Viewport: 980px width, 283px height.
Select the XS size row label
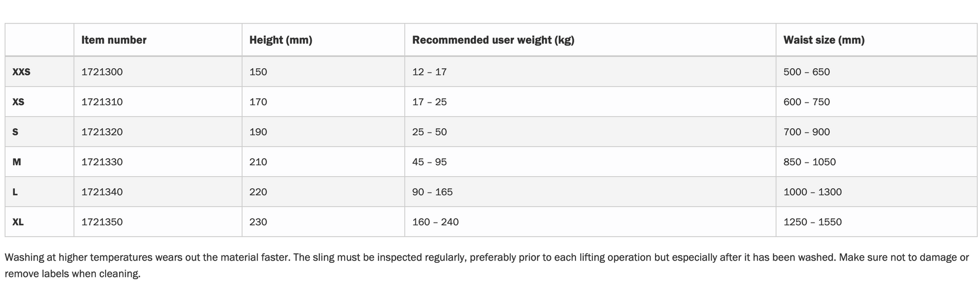click(x=18, y=102)
